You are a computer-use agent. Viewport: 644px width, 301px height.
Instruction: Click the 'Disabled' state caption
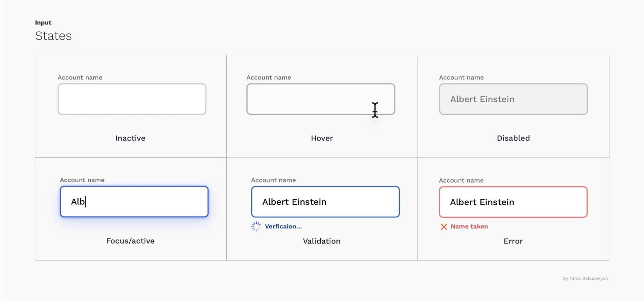pyautogui.click(x=513, y=138)
